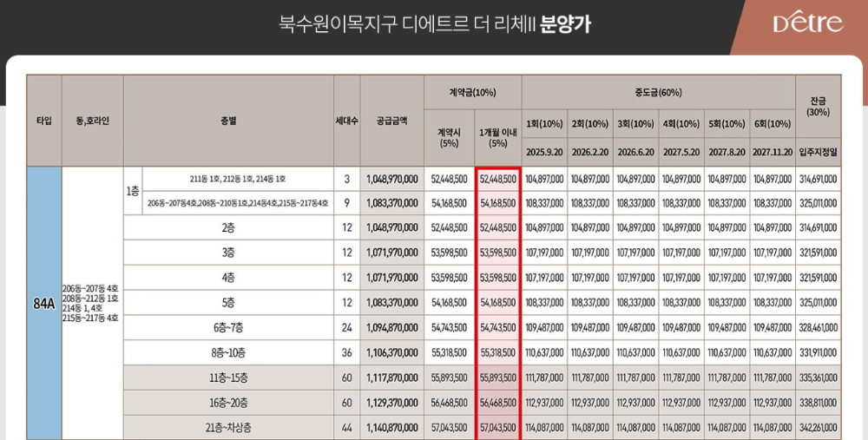The width and height of the screenshot is (868, 440).
Task: Click household count 44 for 21층~차상층
Action: pos(346,428)
